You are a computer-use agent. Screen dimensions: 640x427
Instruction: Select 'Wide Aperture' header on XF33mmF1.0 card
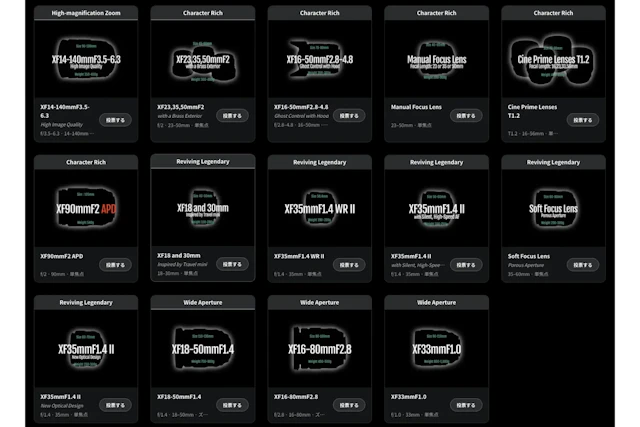pyautogui.click(x=436, y=302)
